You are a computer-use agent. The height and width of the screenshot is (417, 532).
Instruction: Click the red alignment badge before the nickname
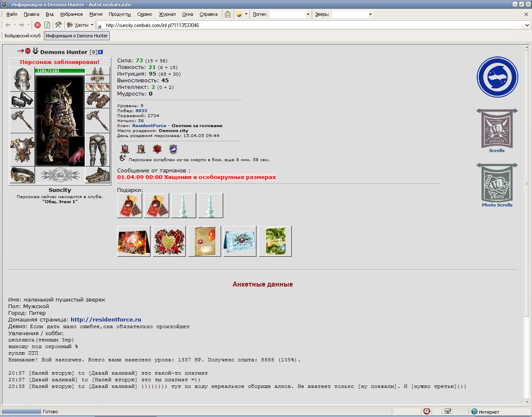tap(28, 51)
